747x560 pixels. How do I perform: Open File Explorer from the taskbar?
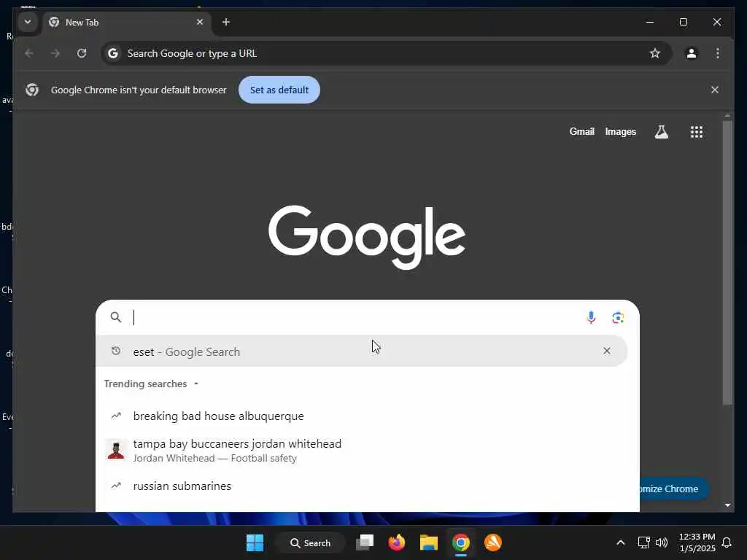coord(428,542)
